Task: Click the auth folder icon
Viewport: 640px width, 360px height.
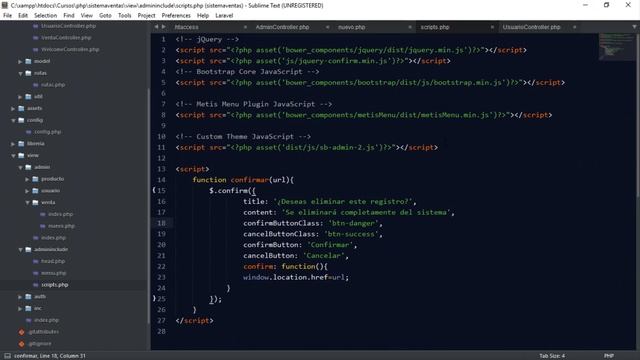Action: tap(28, 297)
